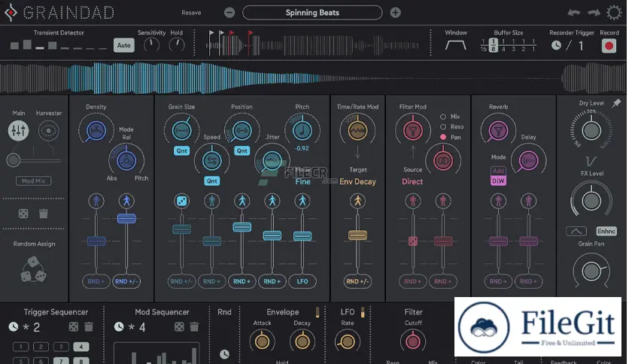Select the Pan filter mod radio option
Image resolution: width=629 pixels, height=364 pixels.
point(443,137)
